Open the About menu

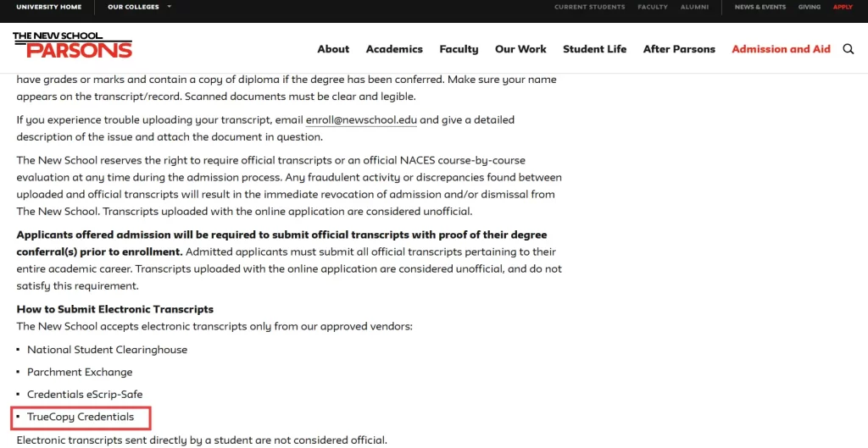[333, 49]
